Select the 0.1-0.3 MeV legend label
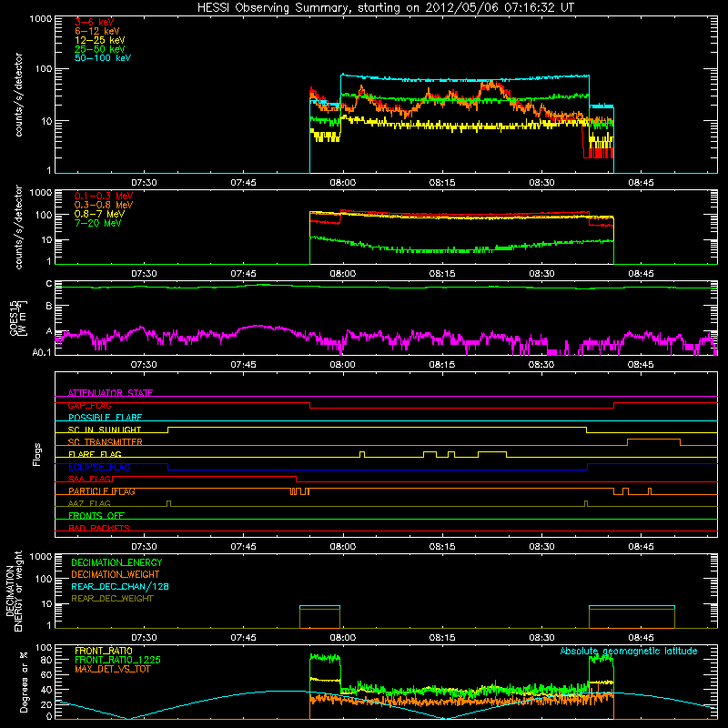Viewport: 728px width, 728px height. coord(104,196)
